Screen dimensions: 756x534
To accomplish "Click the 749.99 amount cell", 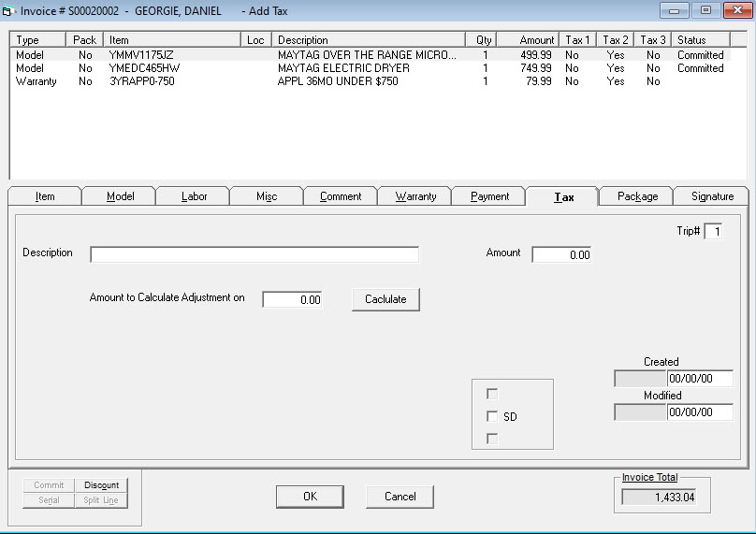I will (x=536, y=68).
